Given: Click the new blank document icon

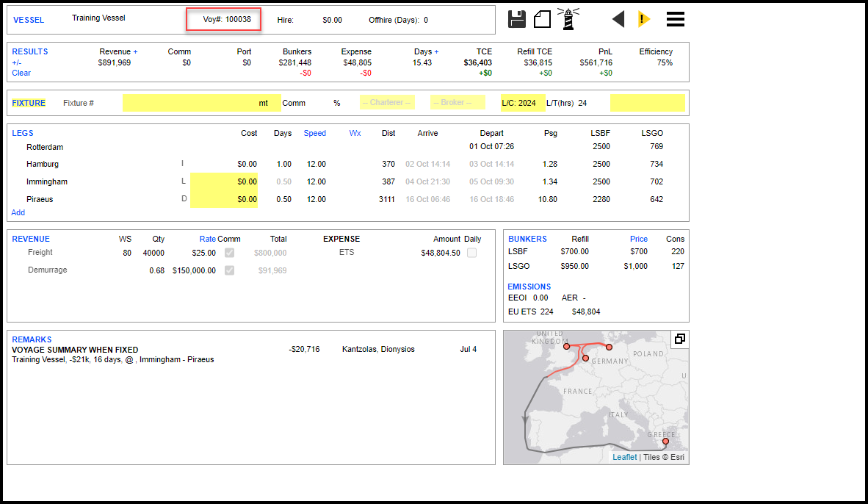Looking at the screenshot, I should pyautogui.click(x=542, y=19).
